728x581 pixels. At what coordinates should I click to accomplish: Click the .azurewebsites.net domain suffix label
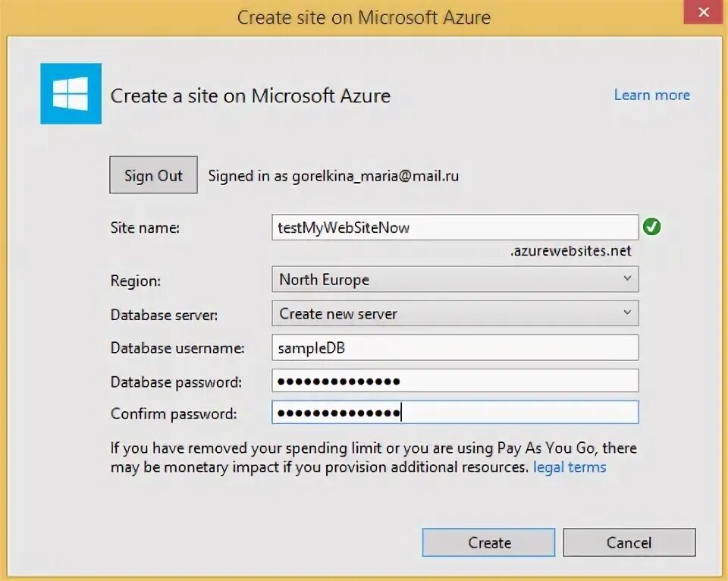pos(570,251)
